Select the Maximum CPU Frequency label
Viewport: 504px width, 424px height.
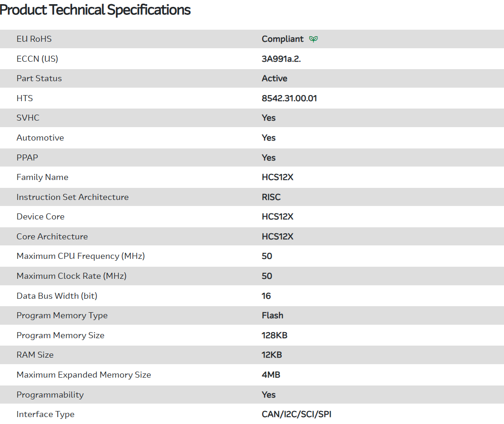pos(80,256)
